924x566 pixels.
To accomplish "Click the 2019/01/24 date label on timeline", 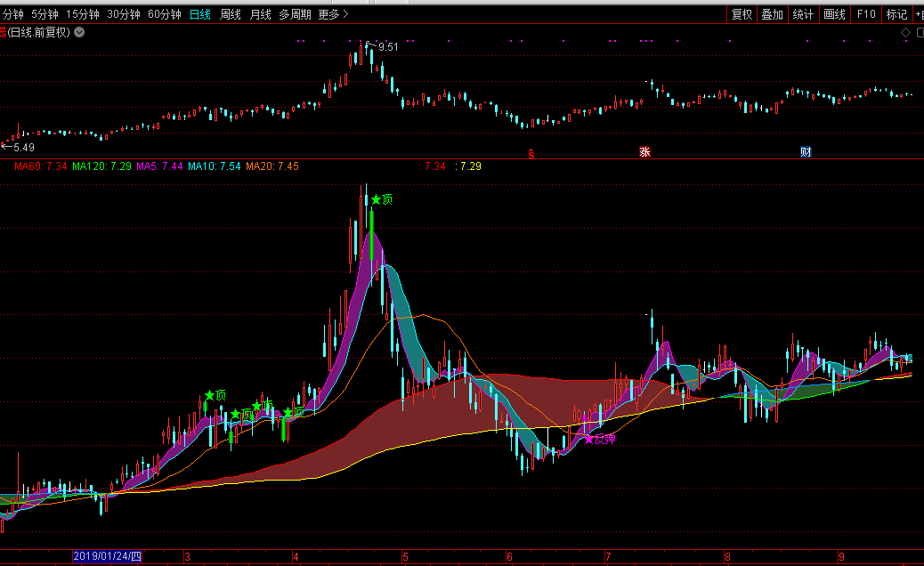I will (x=108, y=557).
